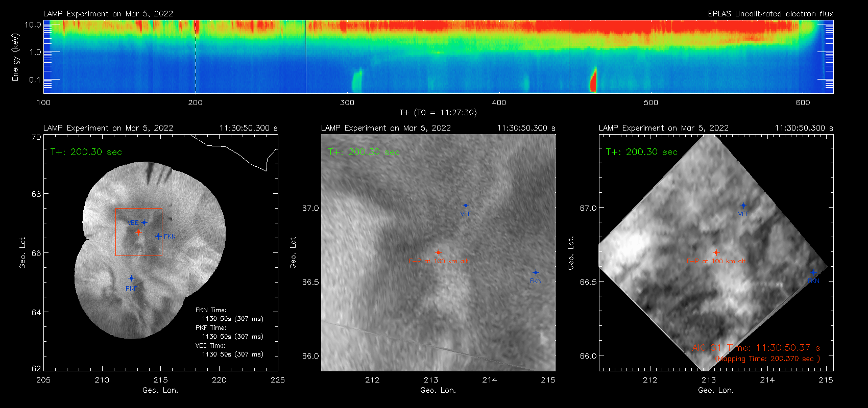Click the blue VEE marker in the diamond-shaped AIC map

[x=743, y=206]
